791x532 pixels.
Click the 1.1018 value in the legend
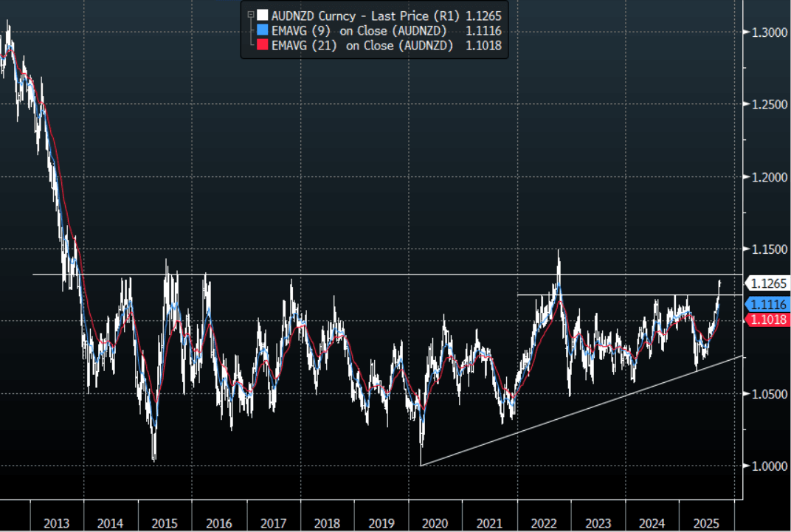(483, 46)
